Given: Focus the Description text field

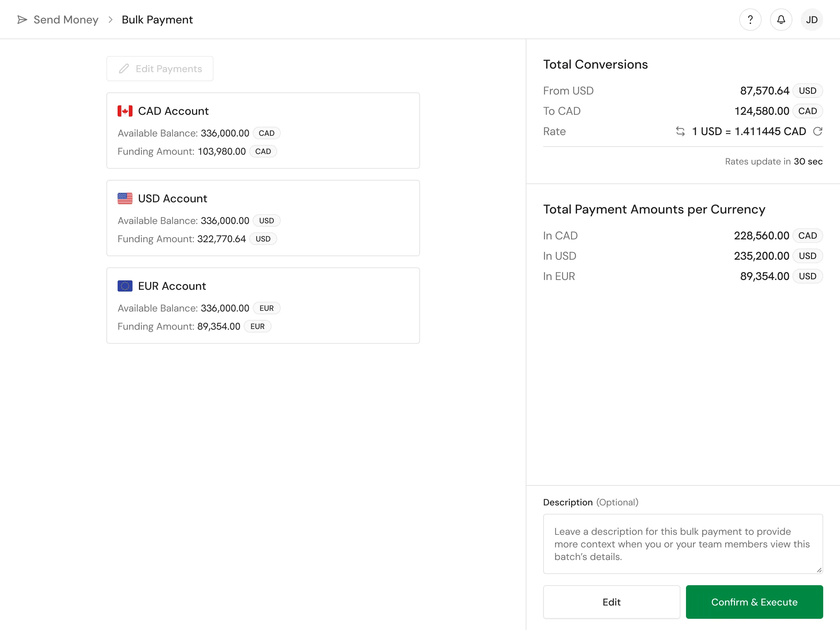Looking at the screenshot, I should click(x=682, y=544).
